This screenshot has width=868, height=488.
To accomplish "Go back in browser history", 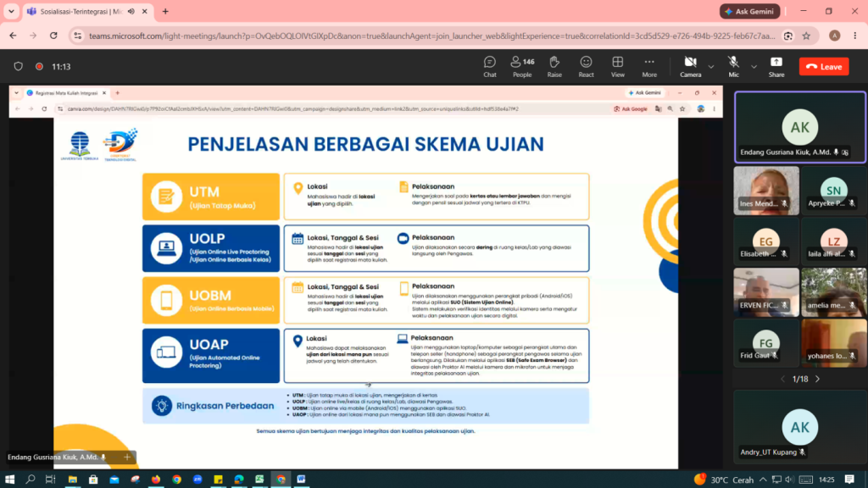I will (x=13, y=36).
